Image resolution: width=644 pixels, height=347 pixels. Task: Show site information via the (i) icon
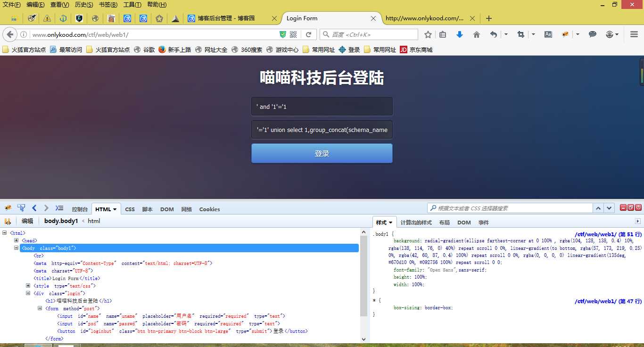(x=24, y=34)
